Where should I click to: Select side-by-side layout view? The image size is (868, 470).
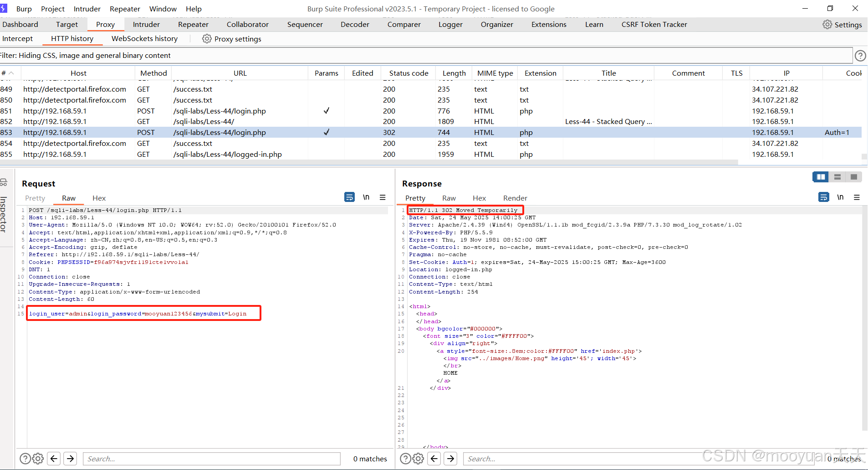point(821,177)
